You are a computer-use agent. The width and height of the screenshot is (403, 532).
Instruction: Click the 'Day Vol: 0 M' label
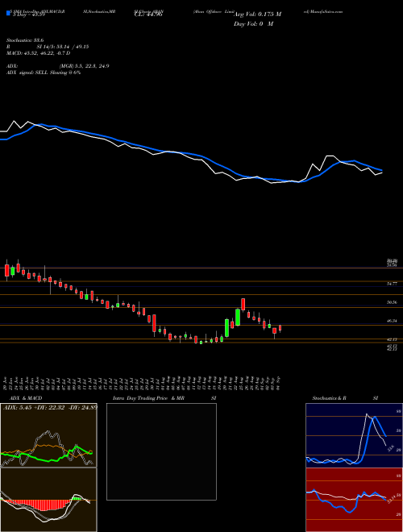(x=253, y=23)
